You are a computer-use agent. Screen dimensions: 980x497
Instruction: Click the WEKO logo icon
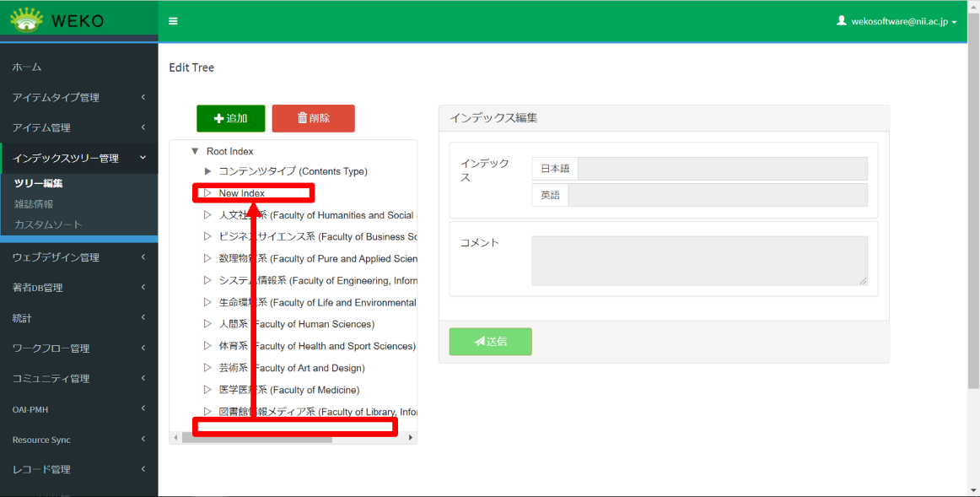[x=26, y=20]
